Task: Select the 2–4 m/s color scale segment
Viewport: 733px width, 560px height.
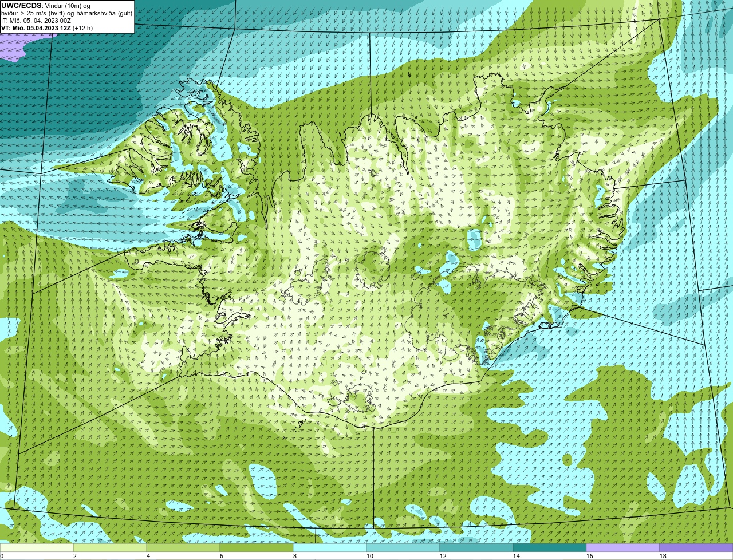Action: point(111,548)
